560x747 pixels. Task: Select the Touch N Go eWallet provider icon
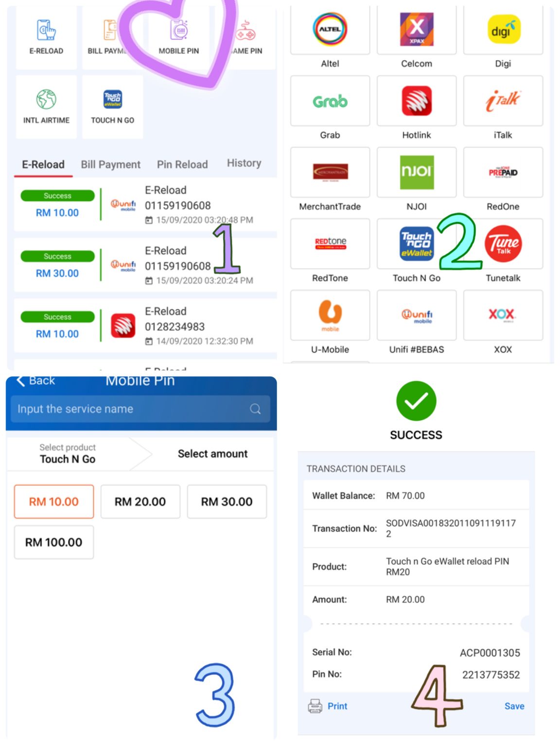(x=416, y=244)
